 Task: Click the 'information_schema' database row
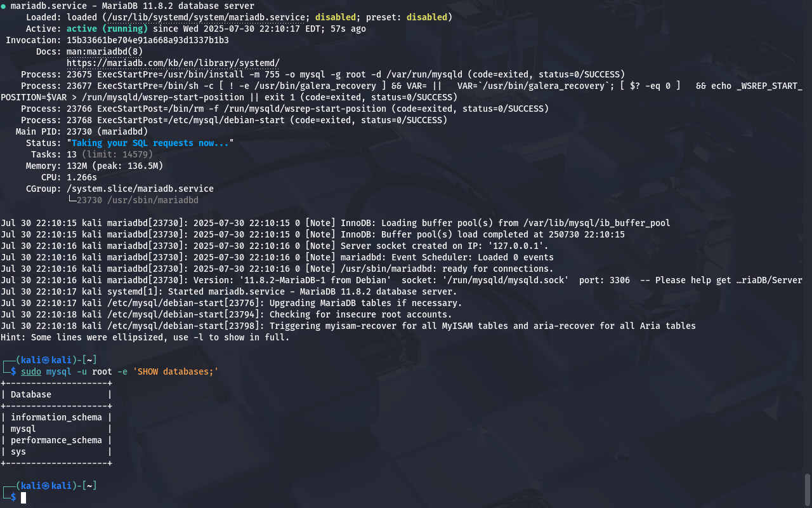[x=56, y=417]
